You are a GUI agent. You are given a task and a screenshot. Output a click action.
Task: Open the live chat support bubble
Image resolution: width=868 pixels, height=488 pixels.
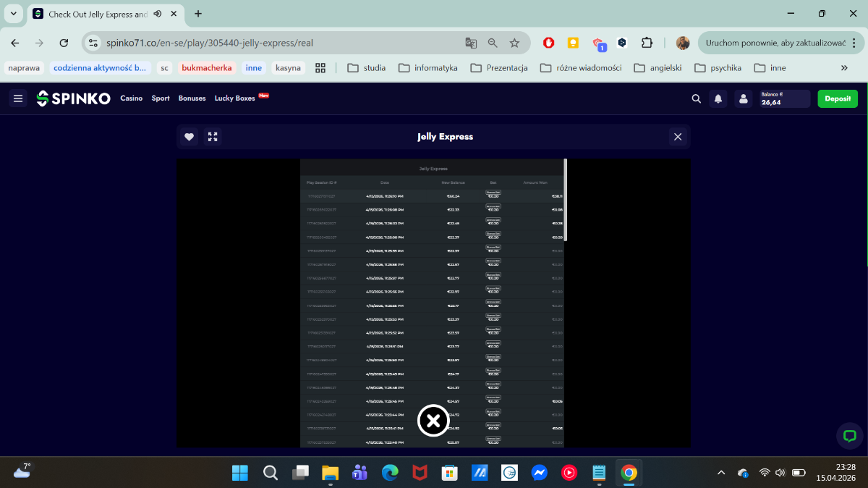tap(850, 435)
